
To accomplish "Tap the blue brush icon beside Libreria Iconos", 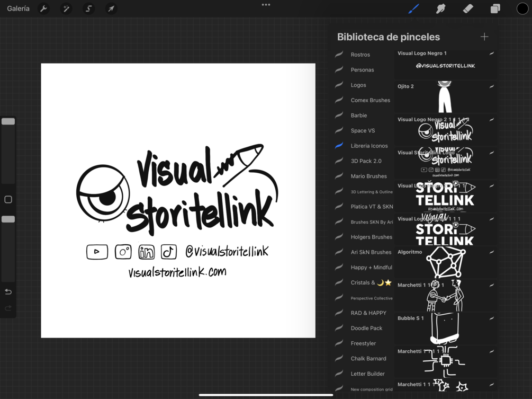I will [339, 145].
